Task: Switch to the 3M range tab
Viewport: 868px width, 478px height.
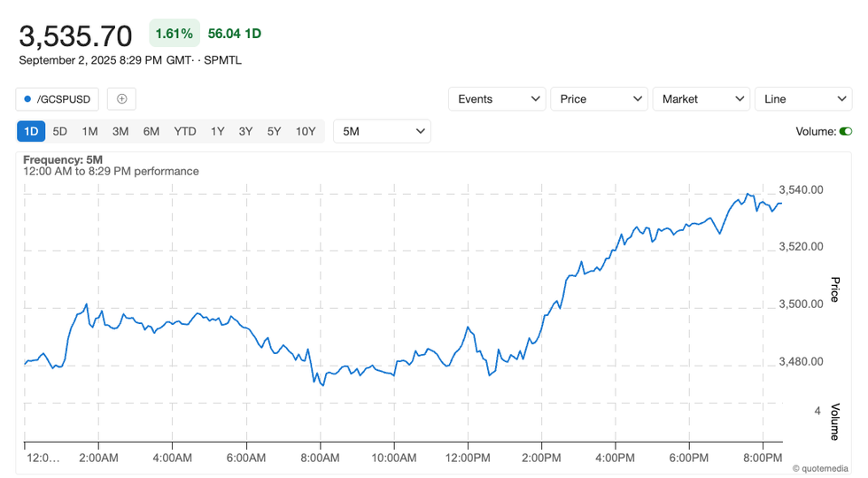Action: (x=120, y=132)
